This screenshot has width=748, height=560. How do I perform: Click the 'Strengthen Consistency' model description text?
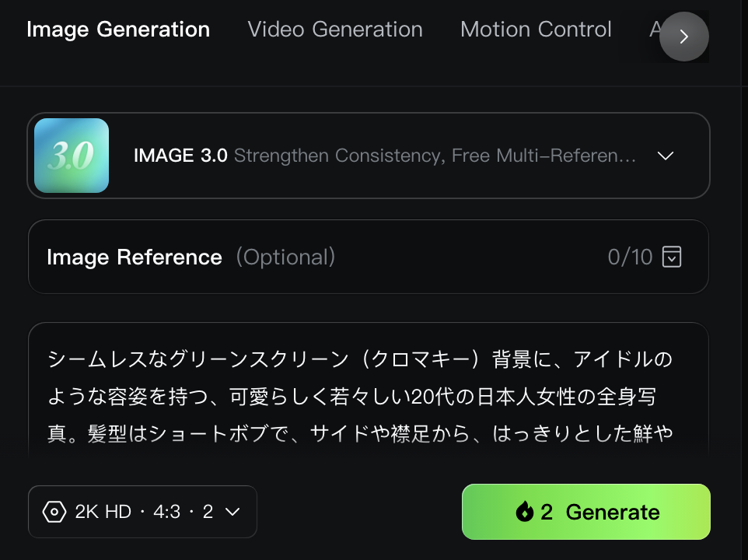pos(435,156)
